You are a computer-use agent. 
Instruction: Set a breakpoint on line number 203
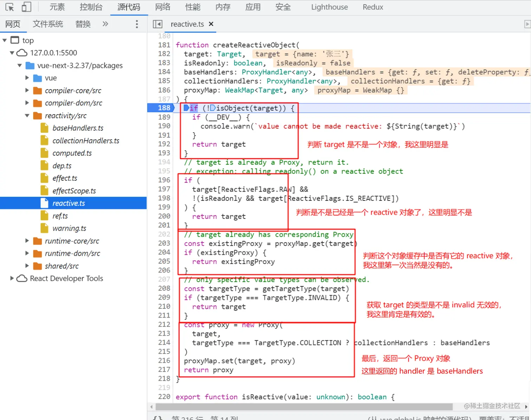[164, 243]
